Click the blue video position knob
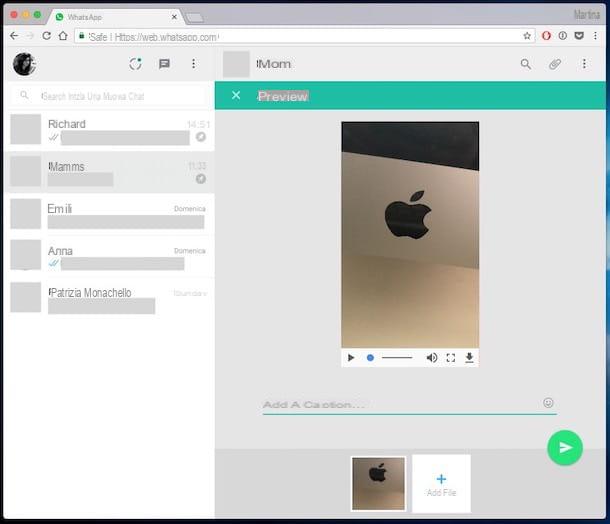Image resolution: width=610 pixels, height=524 pixels. coord(370,358)
